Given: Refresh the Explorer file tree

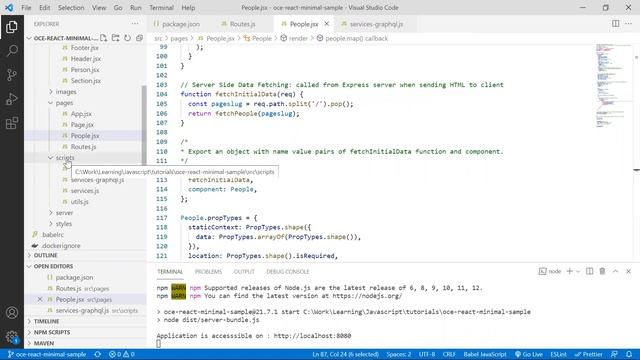Looking at the screenshot, I should 127,38.
